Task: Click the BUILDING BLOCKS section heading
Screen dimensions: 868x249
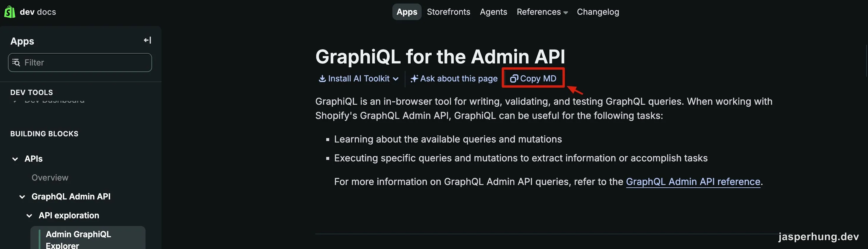Action: [x=44, y=134]
